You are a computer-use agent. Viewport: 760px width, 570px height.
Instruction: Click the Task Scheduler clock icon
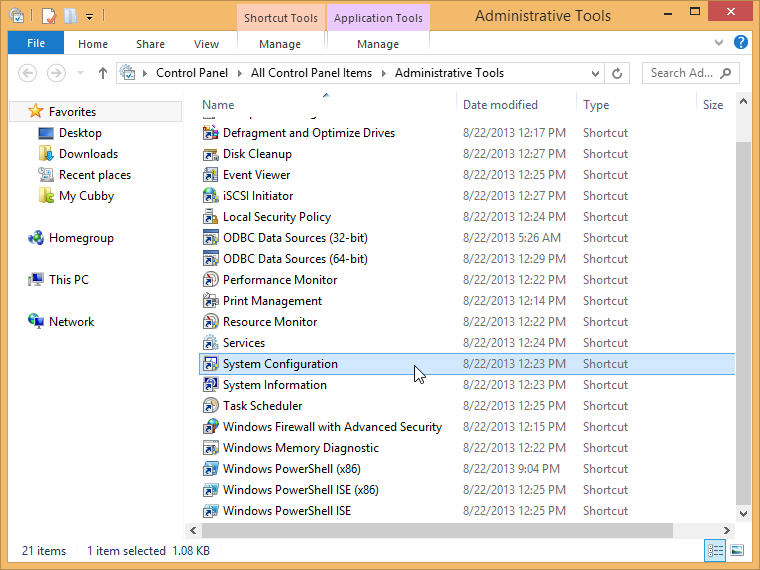click(210, 406)
